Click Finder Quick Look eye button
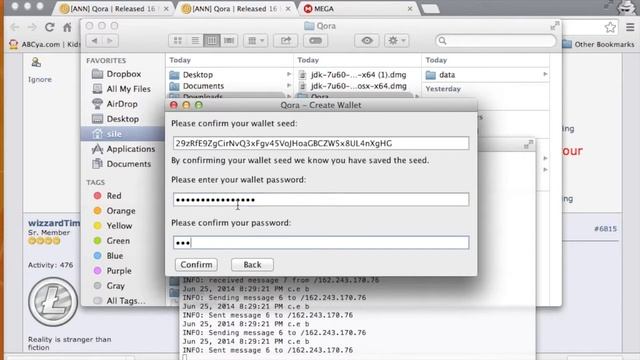640x360 pixels. point(367,40)
